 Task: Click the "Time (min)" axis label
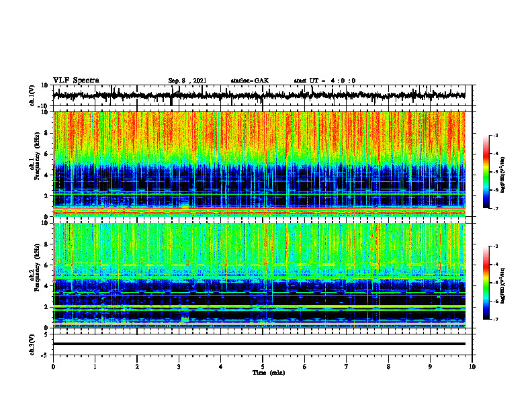[269, 373]
